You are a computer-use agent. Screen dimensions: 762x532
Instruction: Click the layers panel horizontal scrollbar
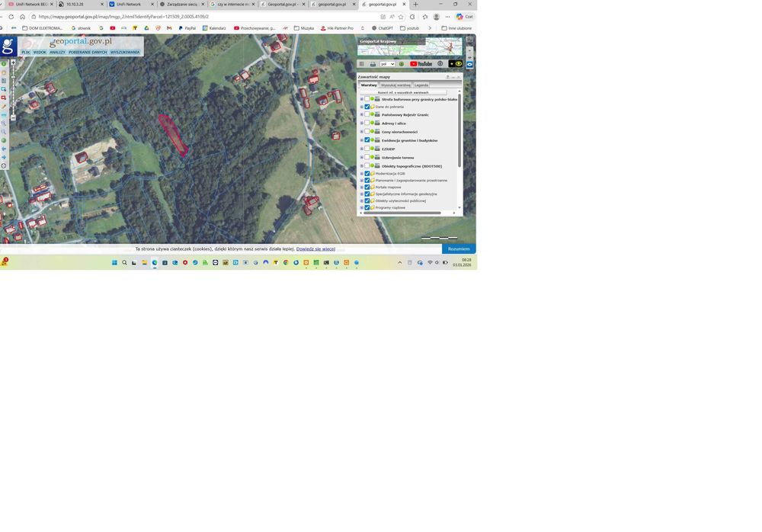402,213
